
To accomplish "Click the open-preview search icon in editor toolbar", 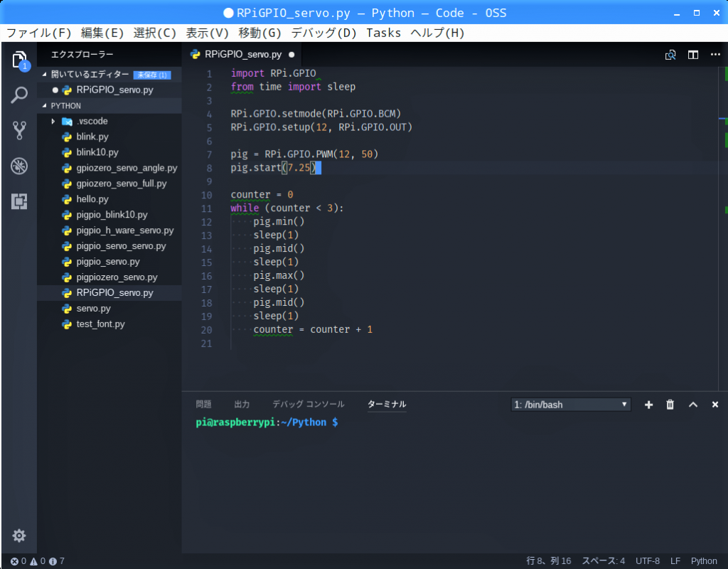I will click(670, 55).
